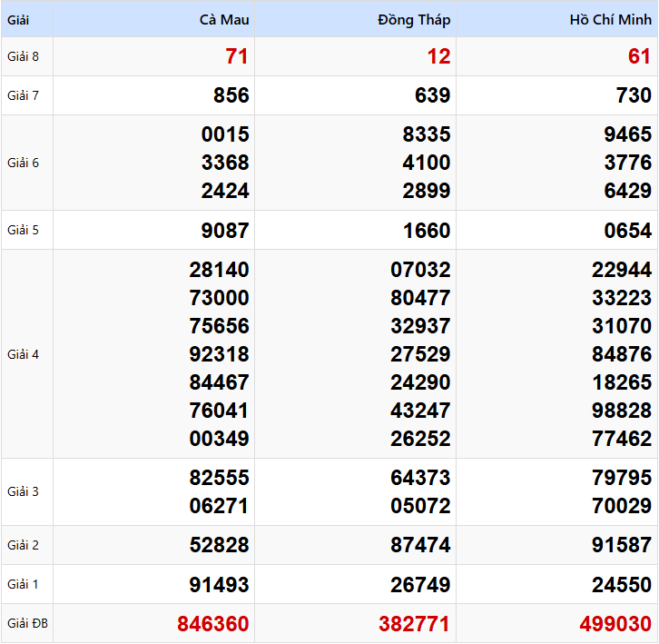This screenshot has height=644, width=659.
Task: Select number 22944 under Hồ Chí Minh
Action: click(622, 270)
